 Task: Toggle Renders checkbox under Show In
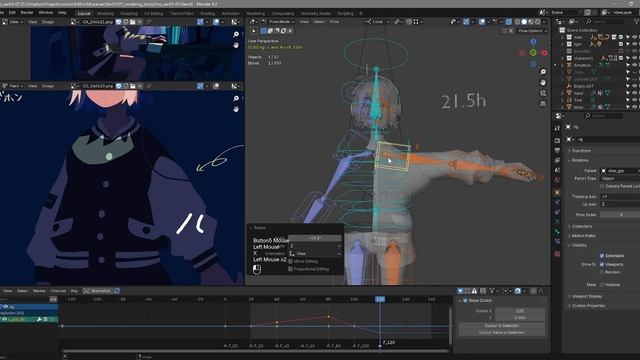602,272
